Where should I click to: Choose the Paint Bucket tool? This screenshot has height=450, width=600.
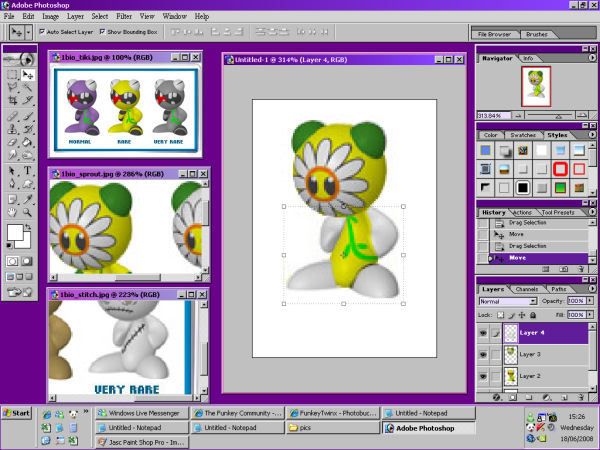point(27,142)
